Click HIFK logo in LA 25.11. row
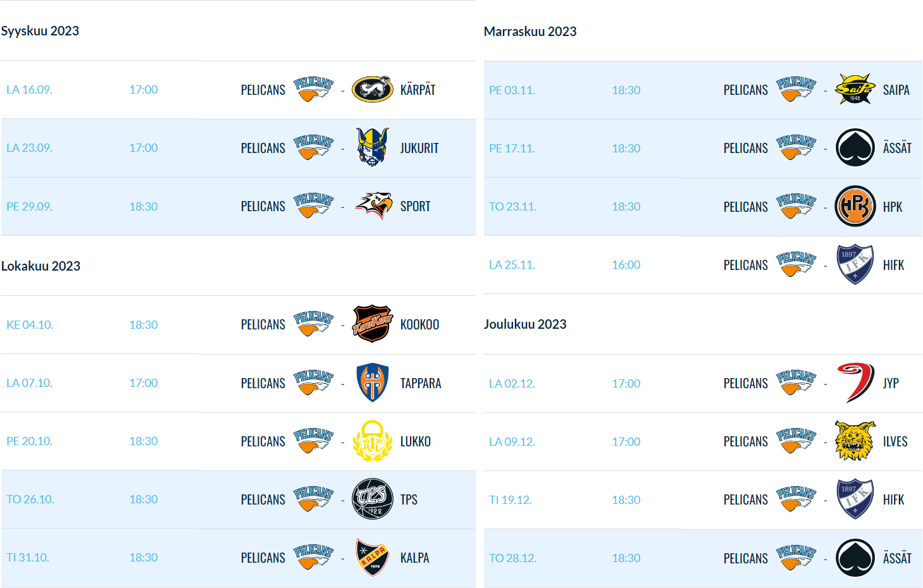The image size is (923, 588). click(x=855, y=264)
